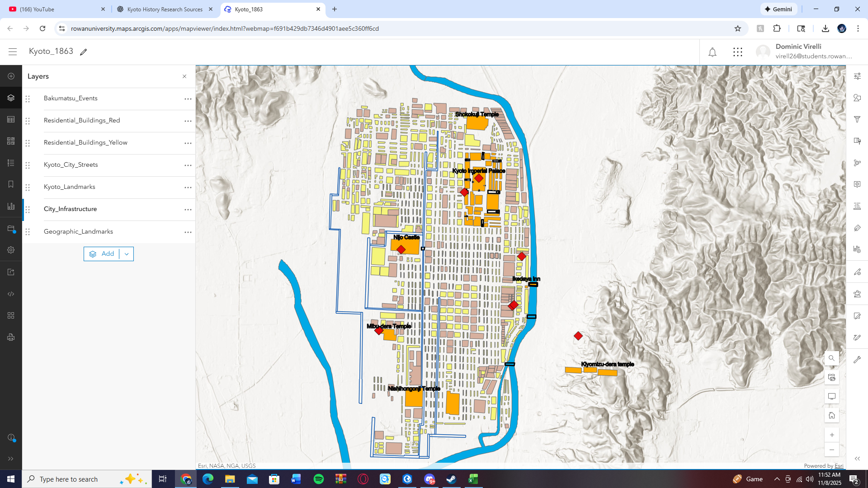868x488 pixels.
Task: Select the Residential_Buildings_Yellow layer
Action: (x=109, y=143)
